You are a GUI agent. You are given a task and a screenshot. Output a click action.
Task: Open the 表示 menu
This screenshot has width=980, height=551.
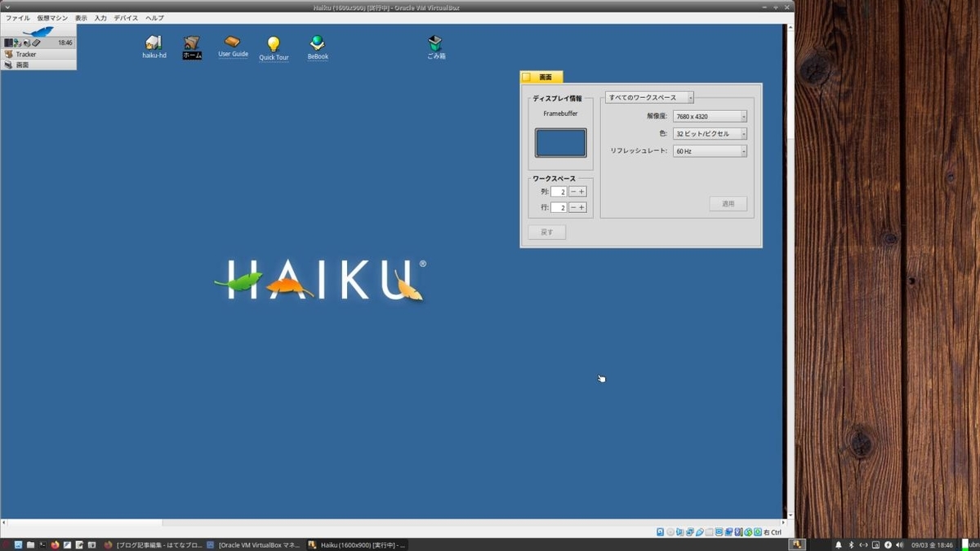[81, 18]
